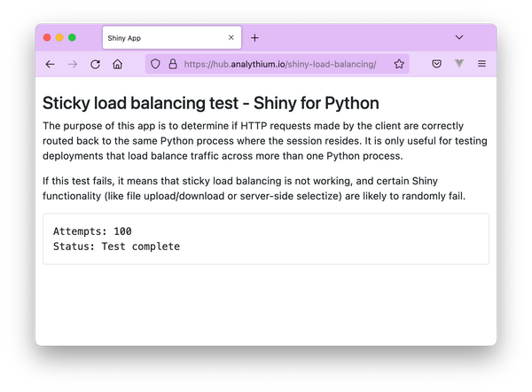Image resolution: width=532 pixels, height=392 pixels.
Task: Go back using the back arrow
Action: (51, 64)
